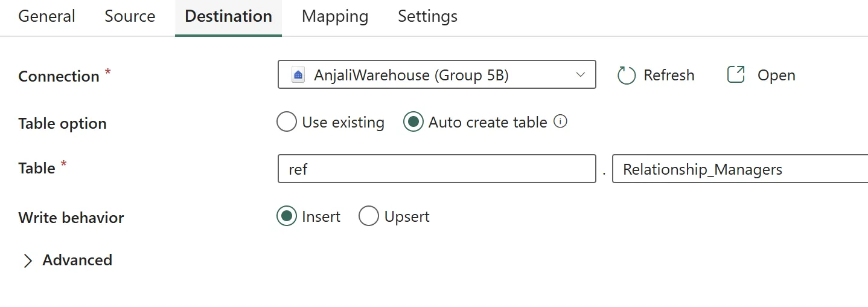This screenshot has height=307, width=868.
Task: Click the Table field label
Action: pyautogui.click(x=37, y=168)
